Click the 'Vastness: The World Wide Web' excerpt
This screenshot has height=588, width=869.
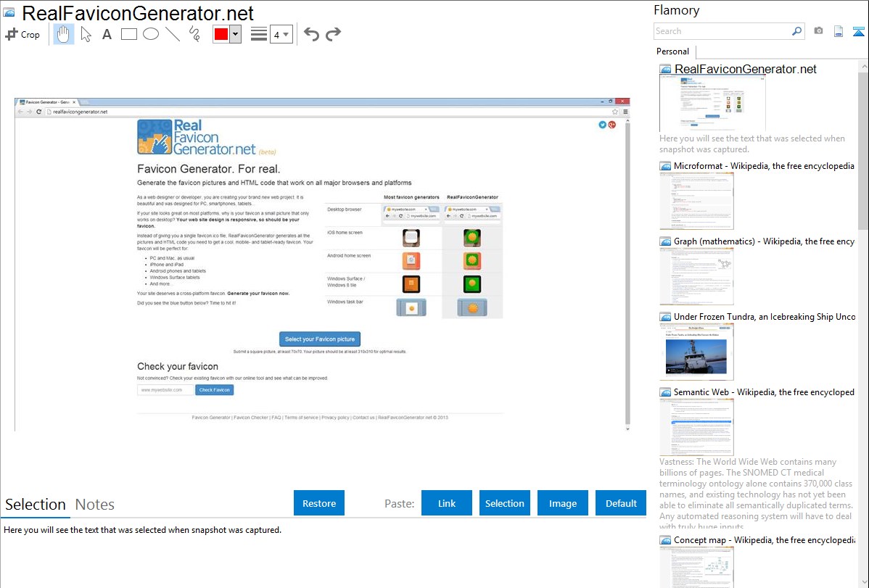756,494
